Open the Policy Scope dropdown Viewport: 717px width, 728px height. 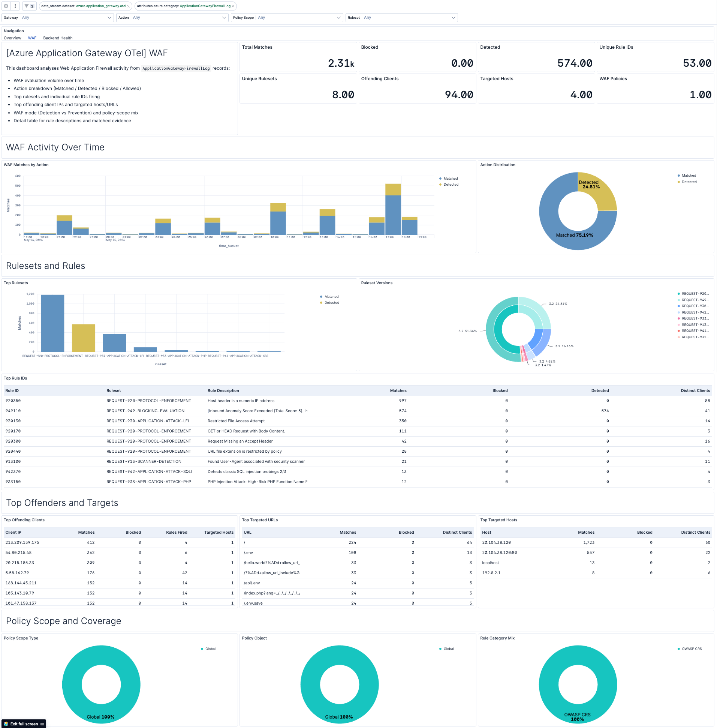(x=287, y=18)
